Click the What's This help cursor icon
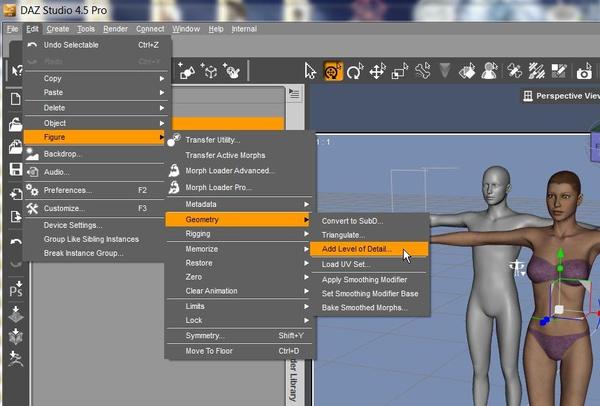Image resolution: width=600 pixels, height=406 pixels. [17, 71]
